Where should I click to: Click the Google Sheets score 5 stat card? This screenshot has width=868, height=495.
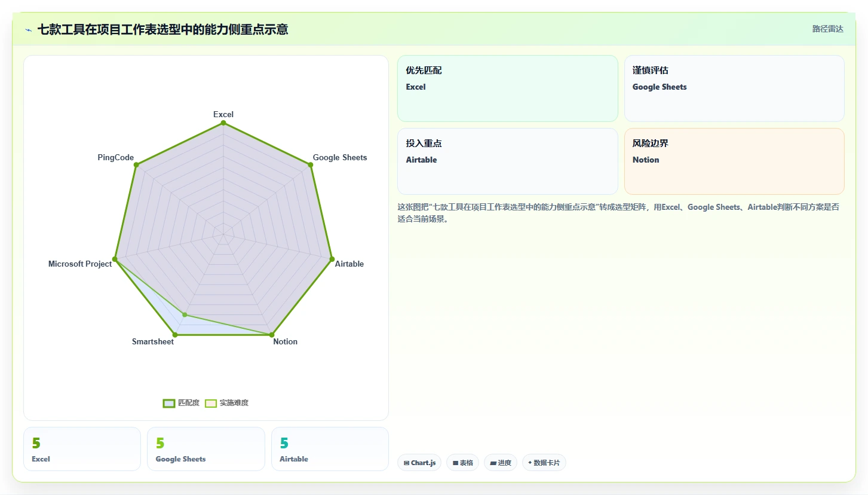(x=206, y=449)
